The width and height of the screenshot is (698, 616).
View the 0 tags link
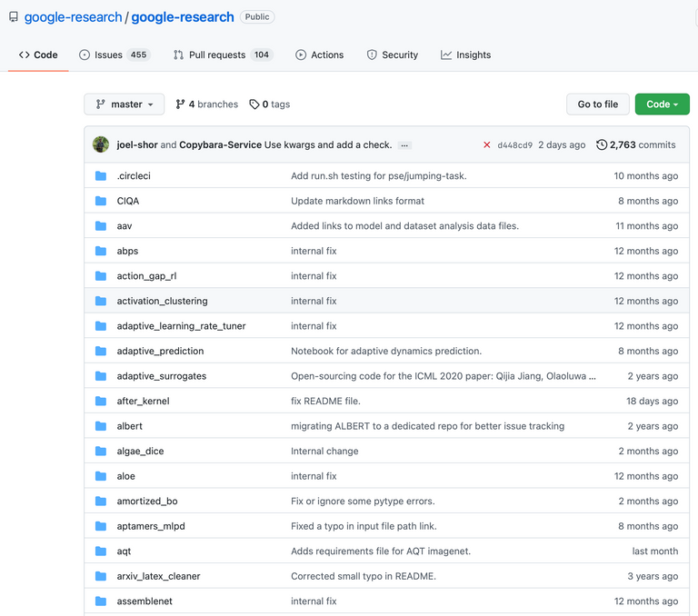click(270, 104)
